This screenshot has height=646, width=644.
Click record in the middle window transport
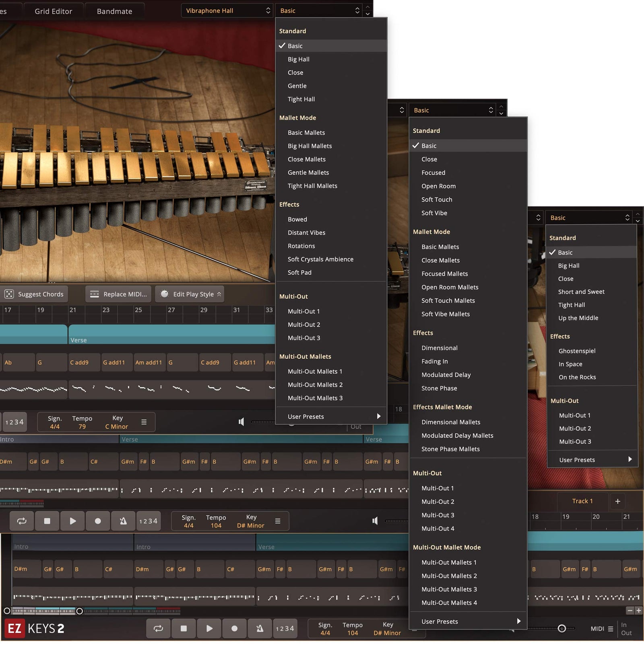click(x=98, y=521)
